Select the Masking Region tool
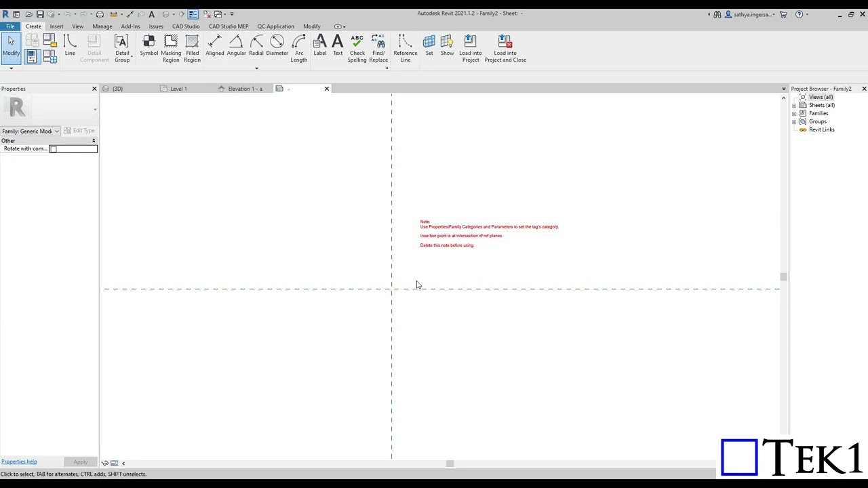The height and width of the screenshot is (488, 868). pos(171,48)
